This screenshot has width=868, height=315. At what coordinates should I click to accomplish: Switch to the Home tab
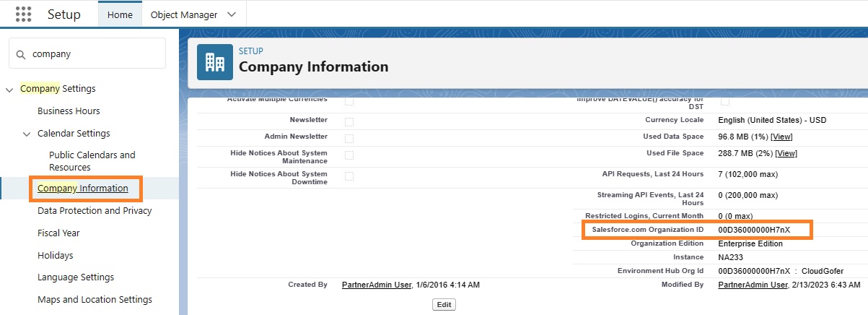(x=120, y=14)
